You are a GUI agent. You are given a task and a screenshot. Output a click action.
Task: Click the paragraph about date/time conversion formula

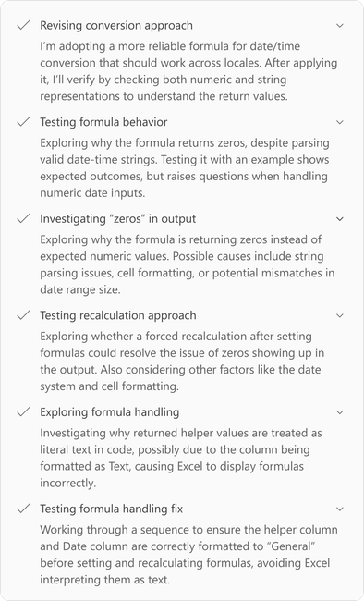point(188,71)
